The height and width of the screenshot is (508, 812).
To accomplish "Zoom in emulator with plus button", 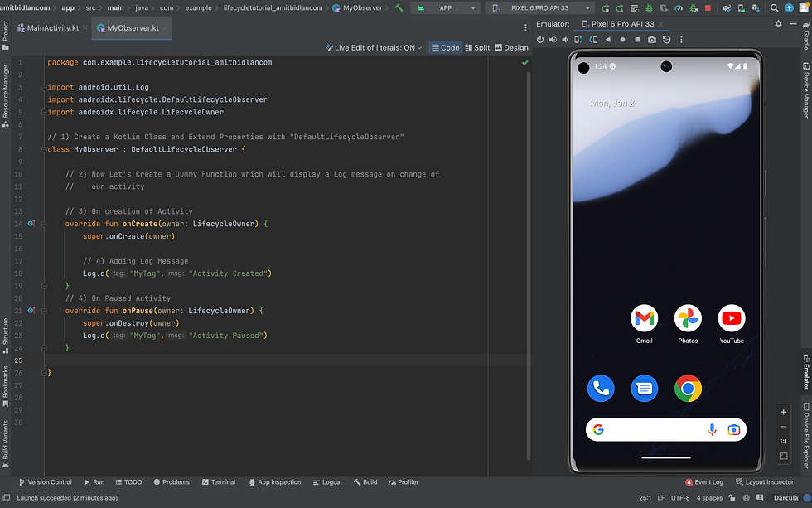I will pyautogui.click(x=784, y=412).
